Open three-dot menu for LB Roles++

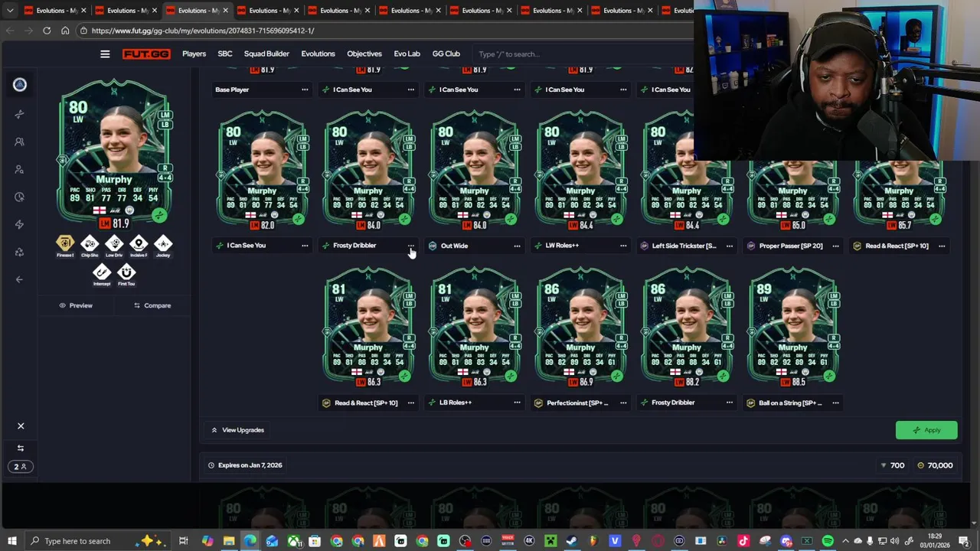tap(517, 403)
